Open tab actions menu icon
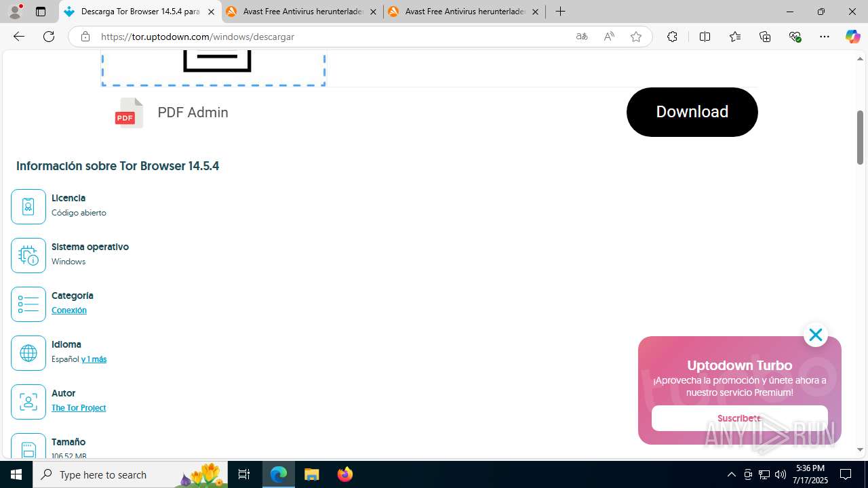 coord(41,12)
